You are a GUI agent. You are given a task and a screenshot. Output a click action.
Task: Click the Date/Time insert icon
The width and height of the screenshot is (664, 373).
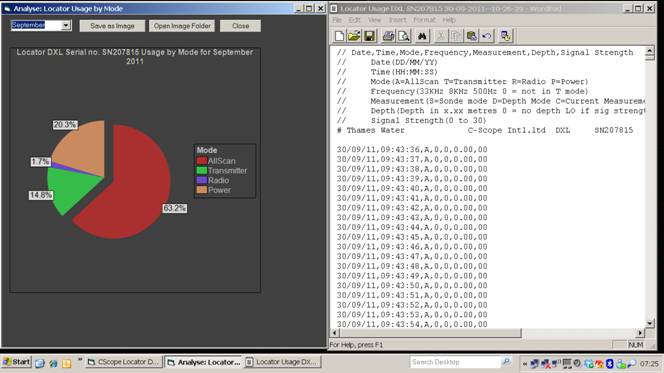click(x=505, y=36)
